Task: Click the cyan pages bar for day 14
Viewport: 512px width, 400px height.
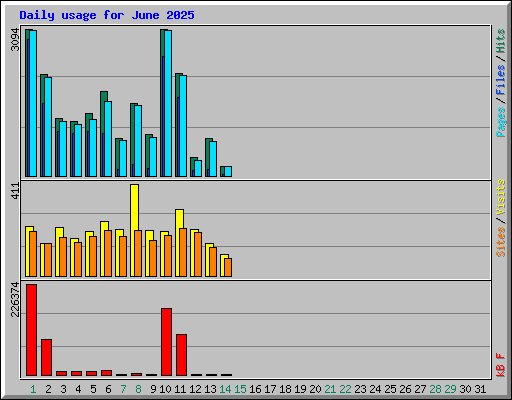Action: tap(228, 171)
